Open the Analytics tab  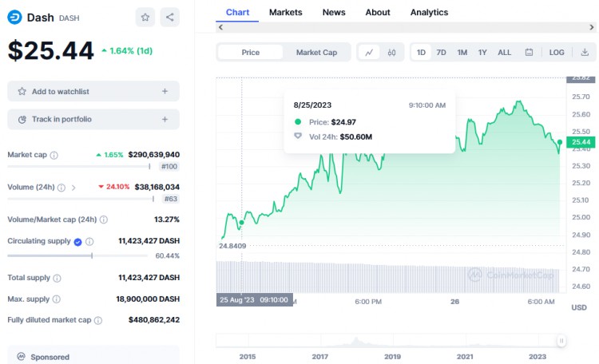point(429,12)
